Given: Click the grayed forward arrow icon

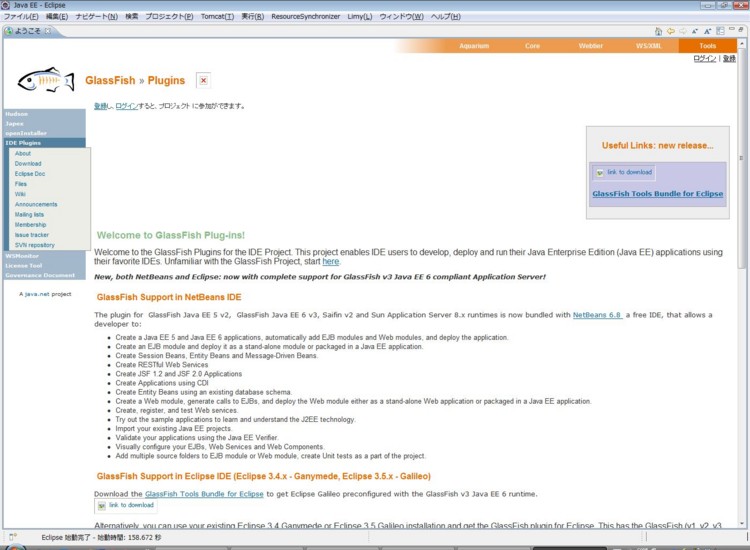Looking at the screenshot, I should (x=683, y=31).
